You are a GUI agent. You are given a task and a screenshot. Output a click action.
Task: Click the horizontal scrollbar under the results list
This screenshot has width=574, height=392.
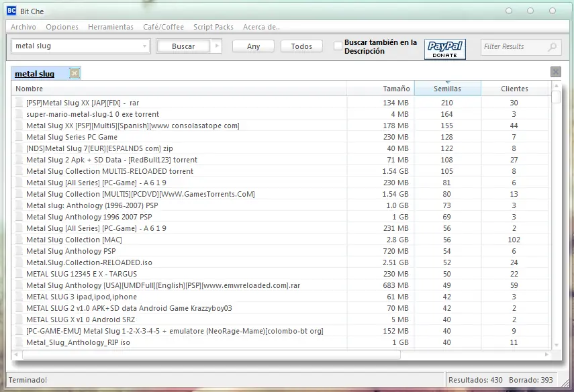[x=208, y=354]
